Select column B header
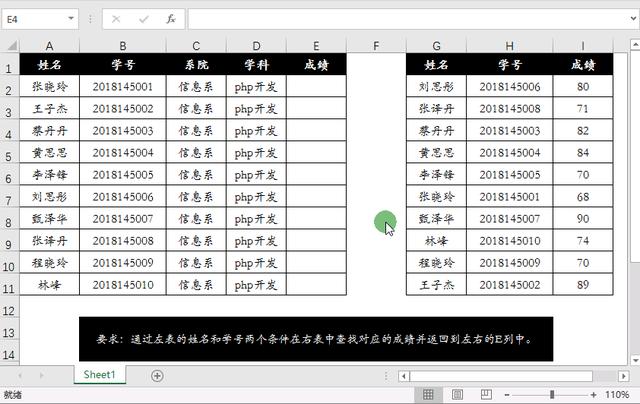Viewport: 640px width, 404px height. tap(122, 46)
